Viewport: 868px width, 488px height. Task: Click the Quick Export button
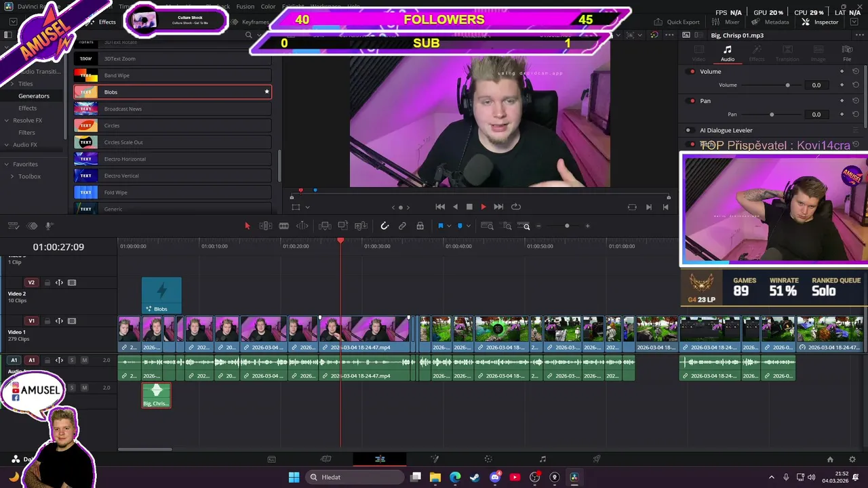click(x=677, y=22)
